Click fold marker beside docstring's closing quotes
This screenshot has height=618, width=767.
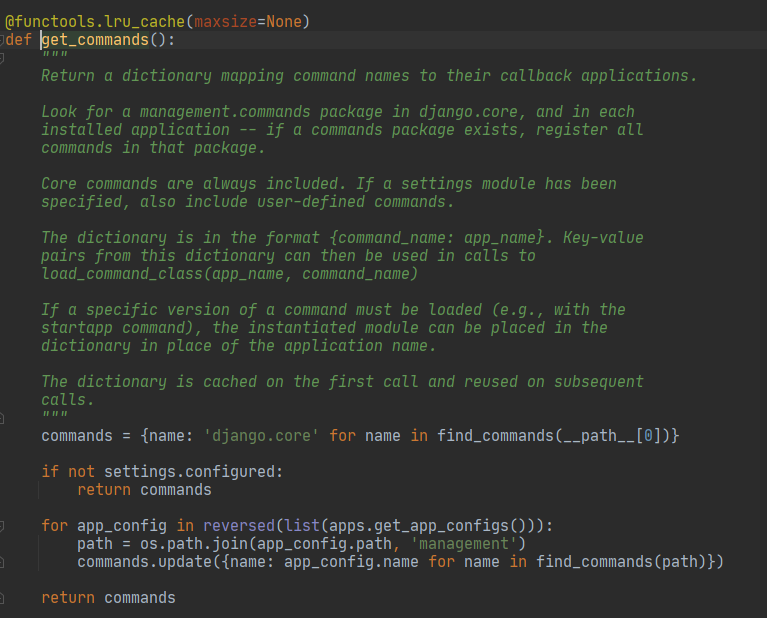4,418
